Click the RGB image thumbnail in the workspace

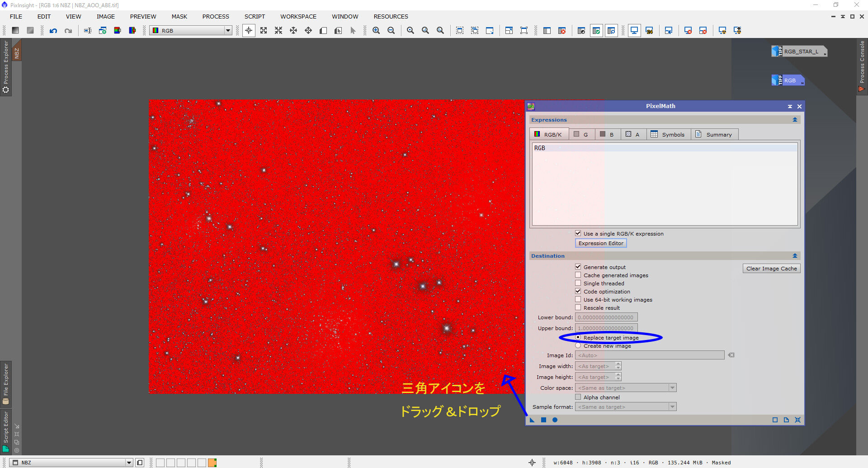pos(788,80)
